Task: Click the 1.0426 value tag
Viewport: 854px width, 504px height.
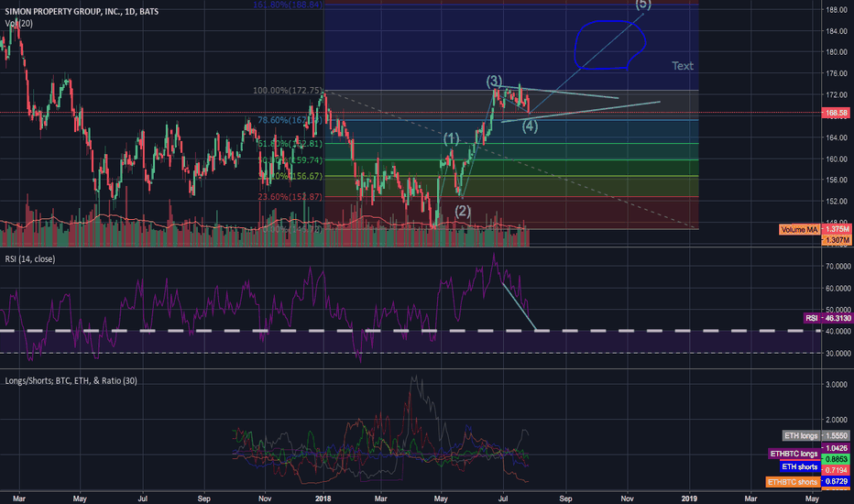Action: [836, 448]
